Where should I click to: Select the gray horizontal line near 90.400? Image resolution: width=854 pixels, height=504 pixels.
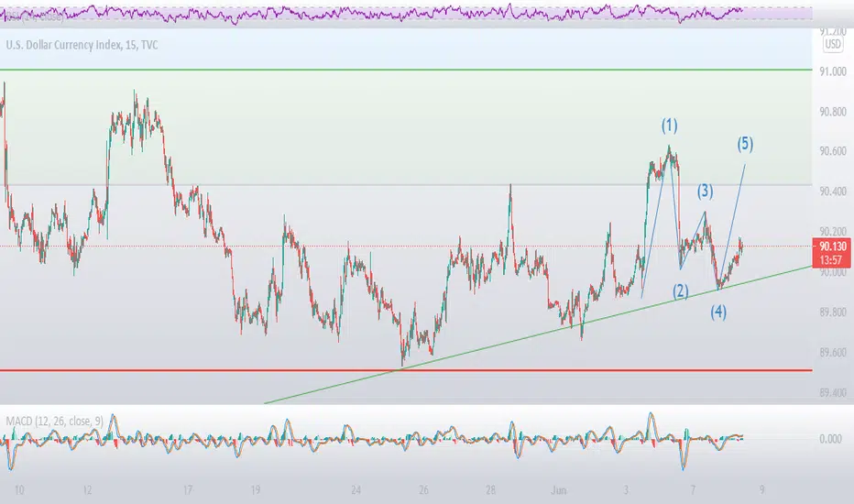pos(406,185)
